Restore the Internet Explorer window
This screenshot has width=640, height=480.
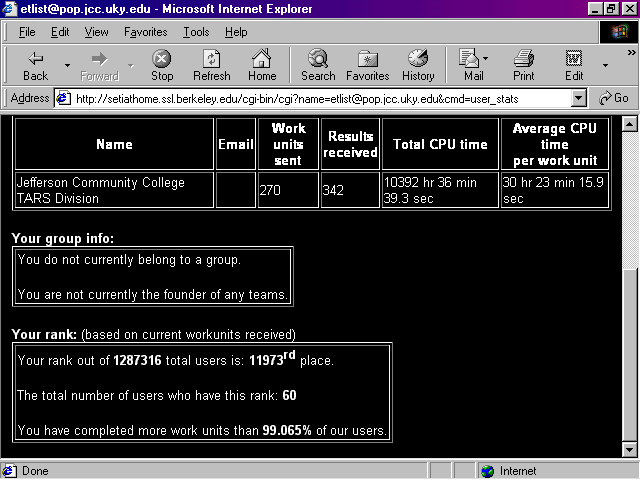click(x=610, y=9)
